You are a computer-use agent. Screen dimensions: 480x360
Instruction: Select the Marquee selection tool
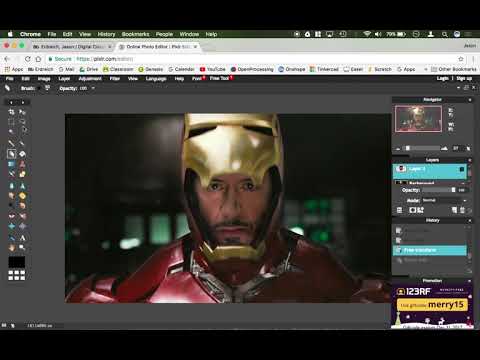pyautogui.click(x=12, y=122)
